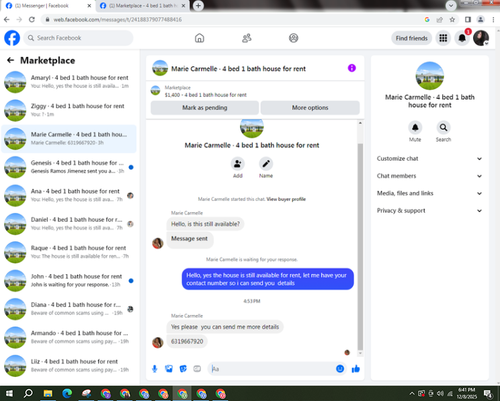Click the Mark as pending button

(x=205, y=108)
